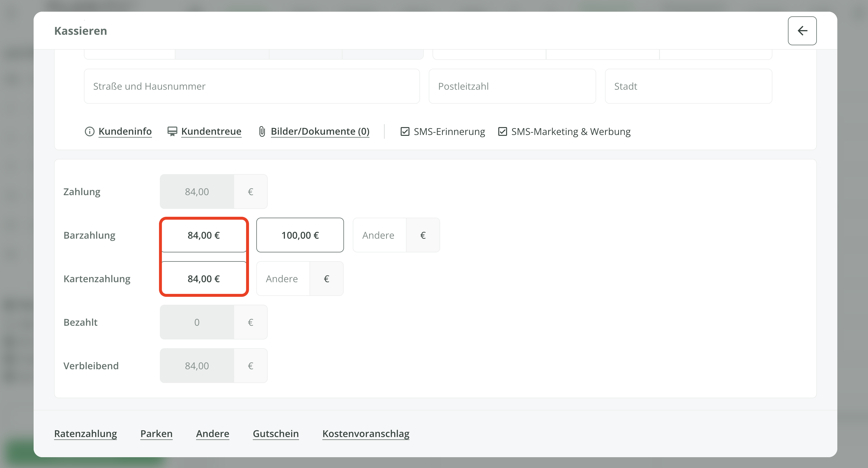Open the Kundentreue link
The image size is (868, 468).
211,131
